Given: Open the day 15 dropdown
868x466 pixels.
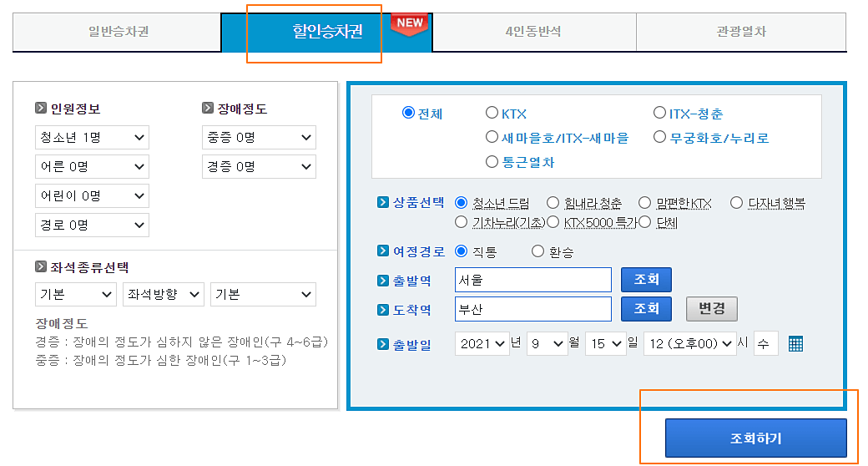Looking at the screenshot, I should click(x=606, y=343).
